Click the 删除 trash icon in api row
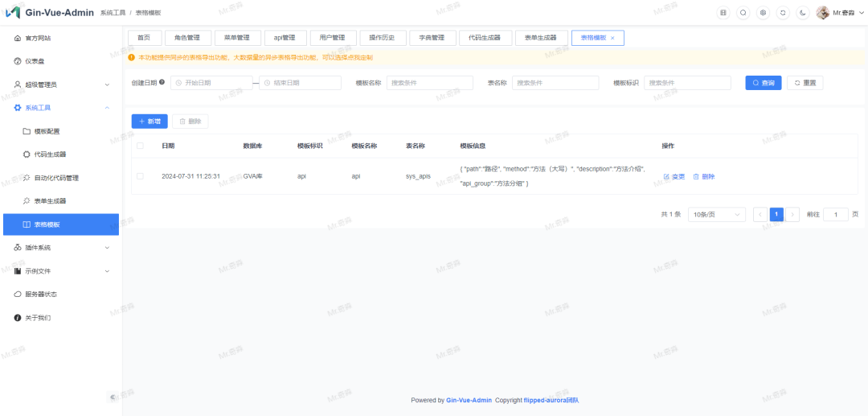868x416 pixels. (x=696, y=176)
